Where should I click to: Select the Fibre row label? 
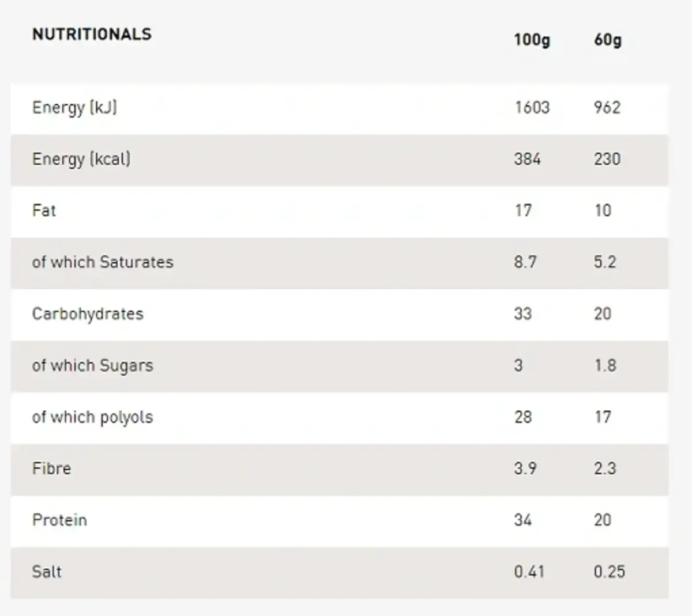click(51, 468)
